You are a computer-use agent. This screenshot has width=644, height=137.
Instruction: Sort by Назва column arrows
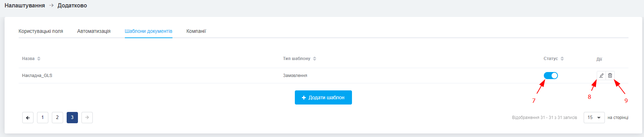(x=39, y=59)
